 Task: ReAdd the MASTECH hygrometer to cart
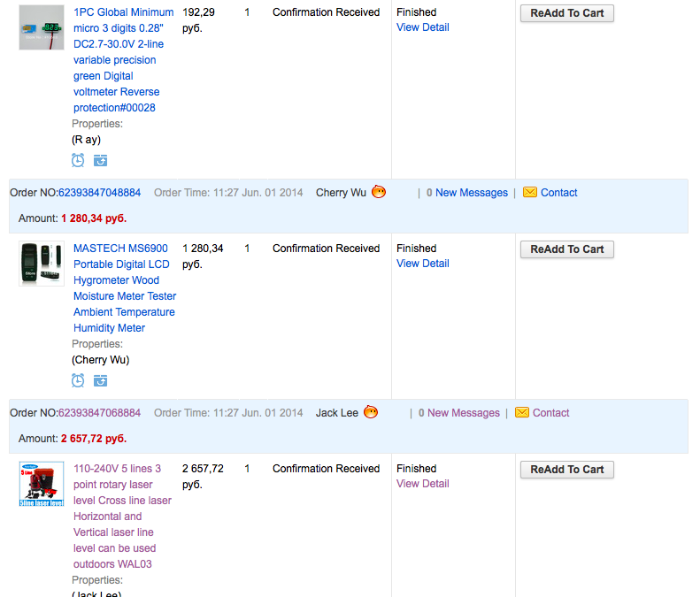coord(566,249)
